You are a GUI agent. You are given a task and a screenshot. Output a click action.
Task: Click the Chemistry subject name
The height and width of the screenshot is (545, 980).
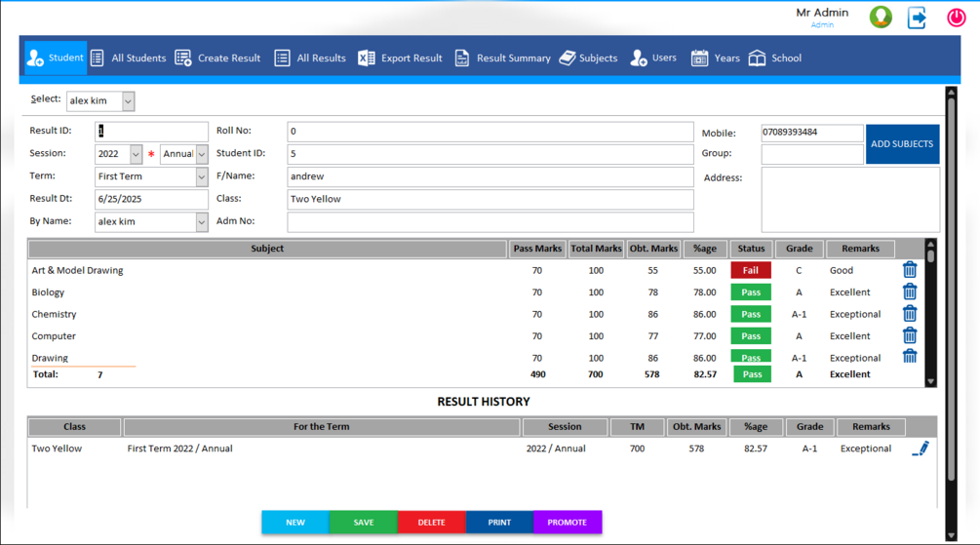[x=54, y=314]
